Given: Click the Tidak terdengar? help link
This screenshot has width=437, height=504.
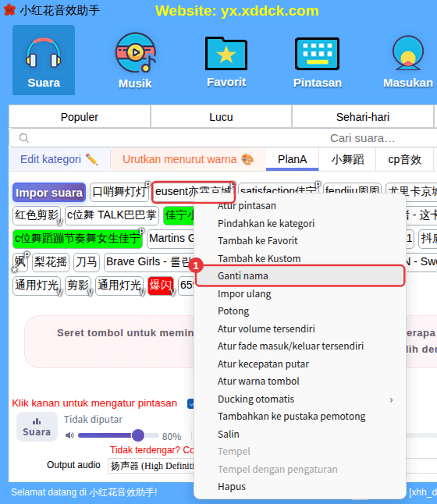Looking at the screenshot, I should click(151, 450).
